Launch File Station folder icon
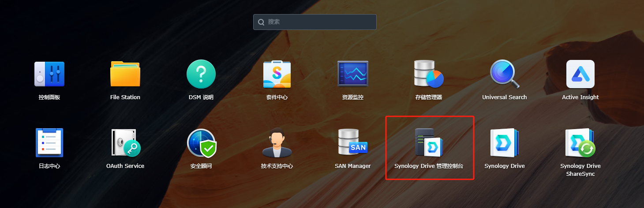The height and width of the screenshot is (208, 644). (125, 74)
